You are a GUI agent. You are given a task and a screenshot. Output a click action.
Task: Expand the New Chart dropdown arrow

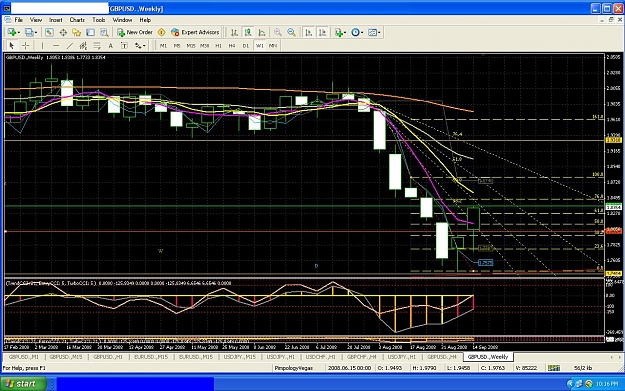[x=19, y=32]
